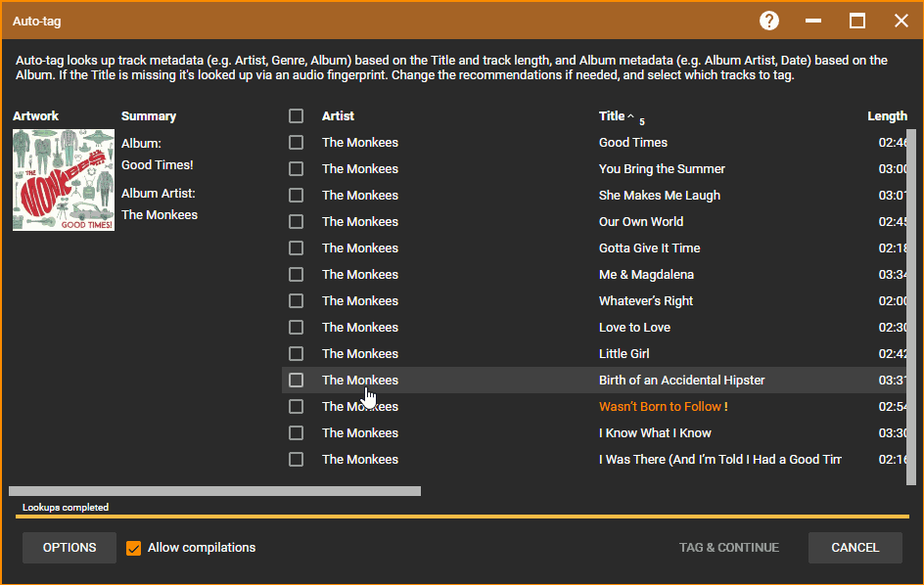Sort tracks by Title column header
Image resolution: width=924 pixels, height=585 pixels.
[612, 116]
